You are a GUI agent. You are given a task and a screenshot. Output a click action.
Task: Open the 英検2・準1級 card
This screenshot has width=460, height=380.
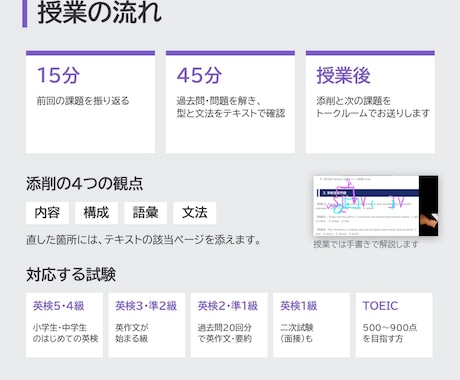[229, 325]
